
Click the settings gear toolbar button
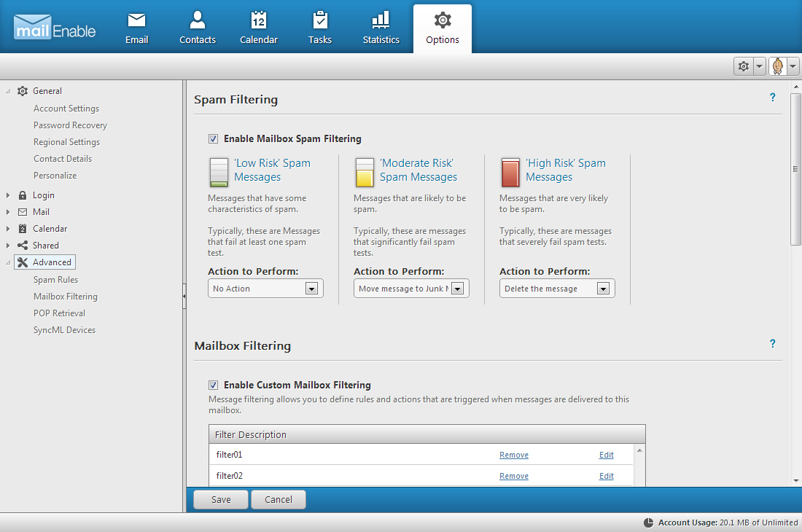tap(744, 66)
